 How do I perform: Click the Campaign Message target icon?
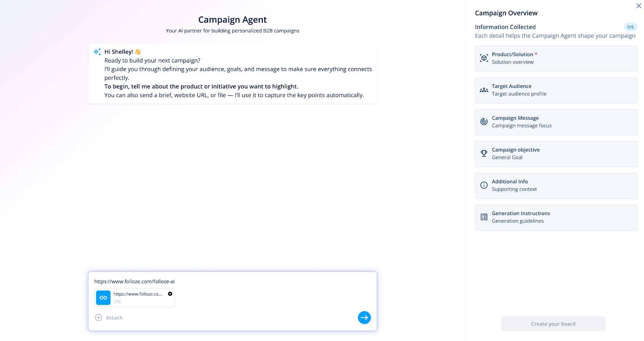[x=484, y=122]
